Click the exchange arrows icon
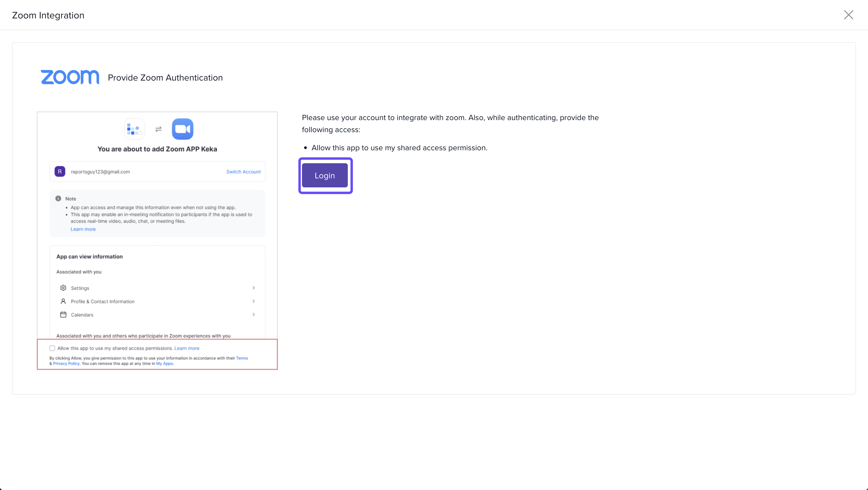The width and height of the screenshot is (868, 490). (158, 129)
